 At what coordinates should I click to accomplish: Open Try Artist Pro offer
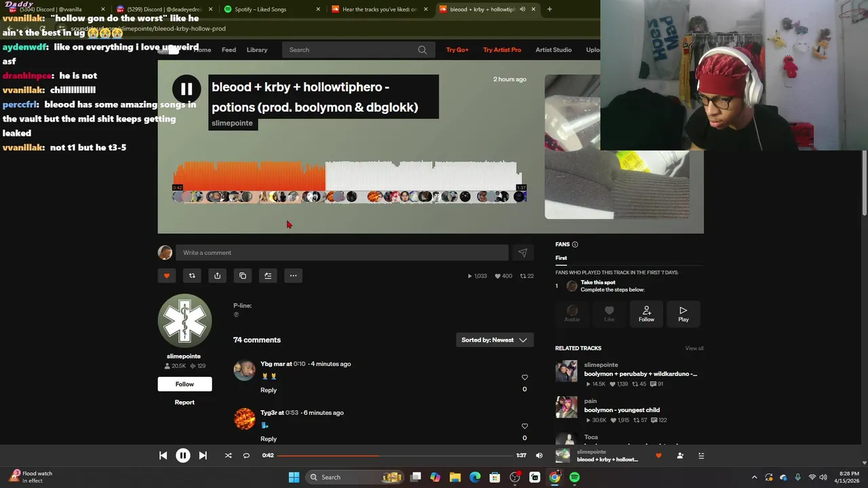coord(502,49)
